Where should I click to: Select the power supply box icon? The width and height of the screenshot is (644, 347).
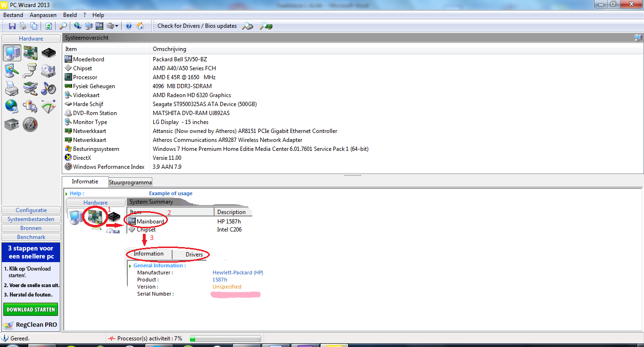pyautogui.click(x=12, y=124)
